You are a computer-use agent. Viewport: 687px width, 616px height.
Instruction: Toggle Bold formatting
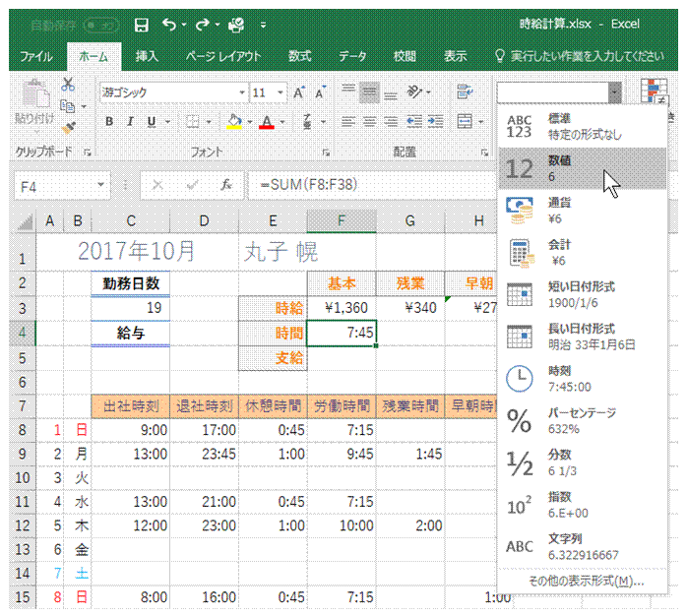(x=108, y=122)
